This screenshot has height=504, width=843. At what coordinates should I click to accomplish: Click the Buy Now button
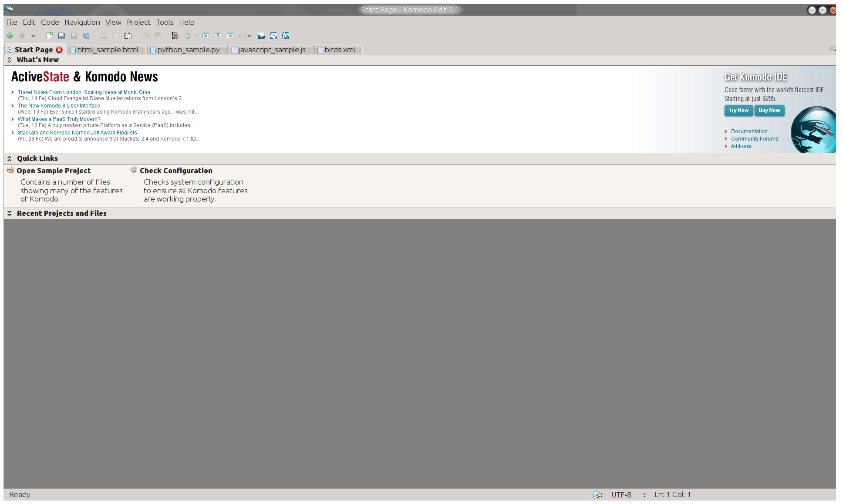click(x=769, y=111)
